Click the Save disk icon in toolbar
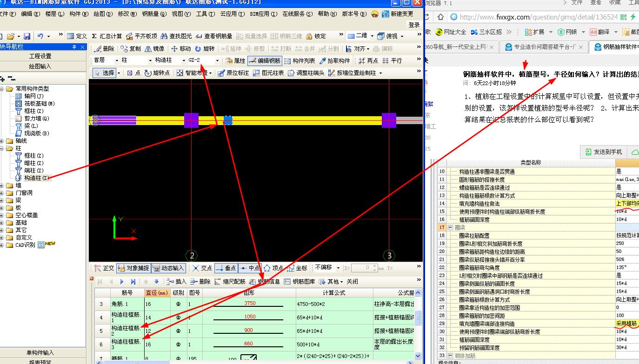Image resolution: width=639 pixels, height=364 pixels. tap(27, 36)
